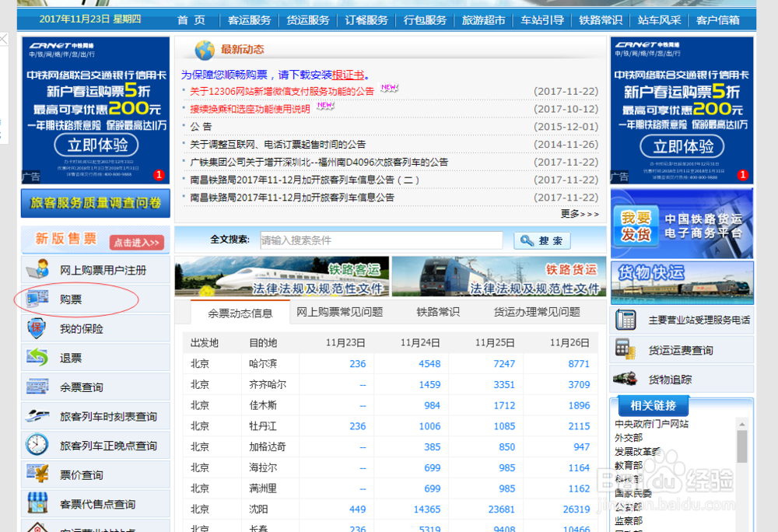Open the 订餐服务 navigation menu

point(366,21)
